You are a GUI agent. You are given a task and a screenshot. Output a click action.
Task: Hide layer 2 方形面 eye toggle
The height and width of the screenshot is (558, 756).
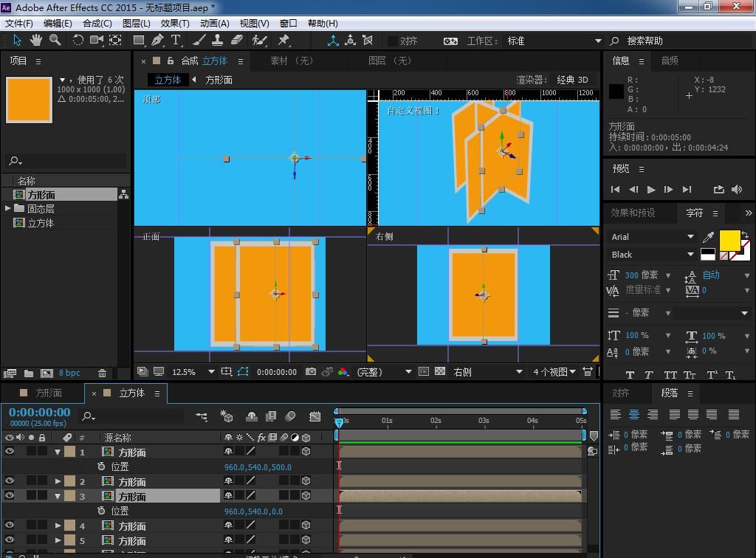pos(9,481)
